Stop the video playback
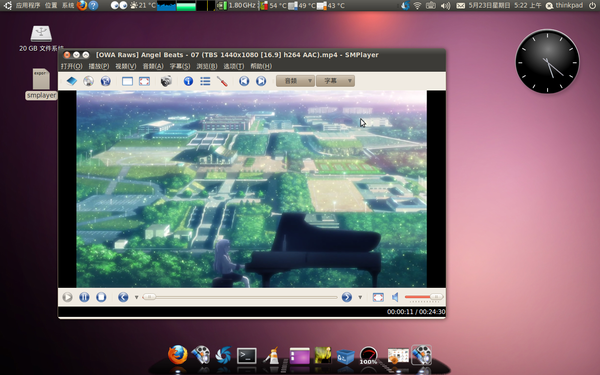Image resolution: width=600 pixels, height=375 pixels. [101, 297]
